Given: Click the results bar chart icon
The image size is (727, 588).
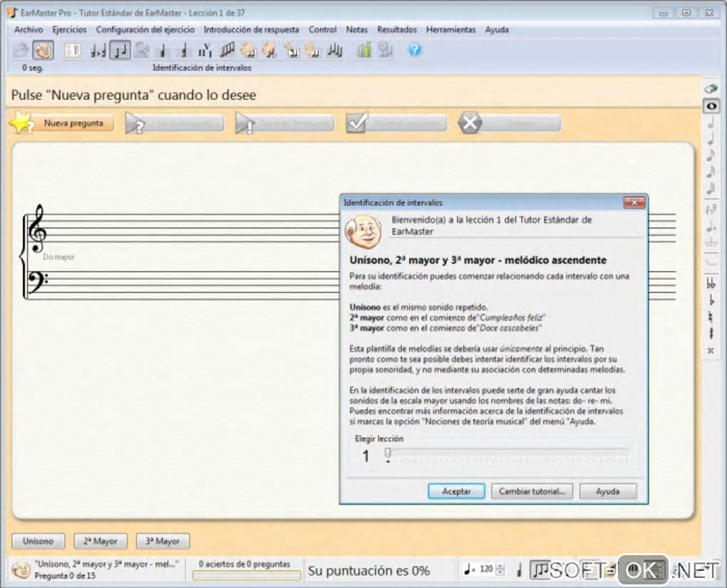Looking at the screenshot, I should coord(364,50).
